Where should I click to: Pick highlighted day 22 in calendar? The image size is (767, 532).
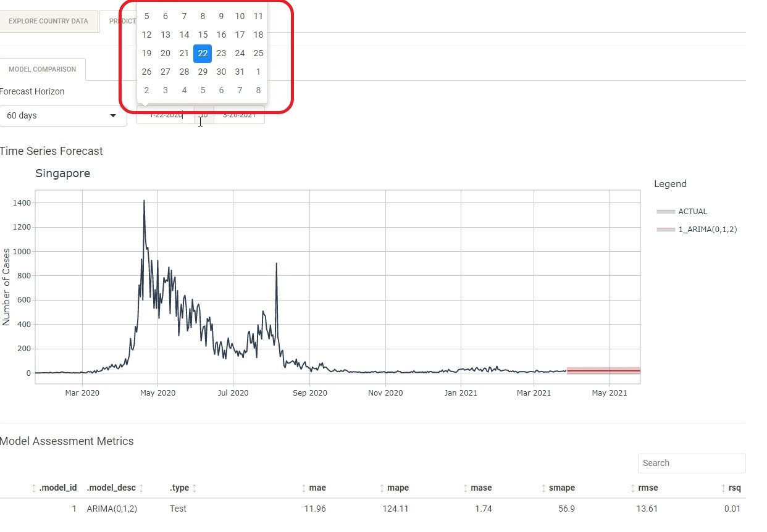pyautogui.click(x=203, y=54)
